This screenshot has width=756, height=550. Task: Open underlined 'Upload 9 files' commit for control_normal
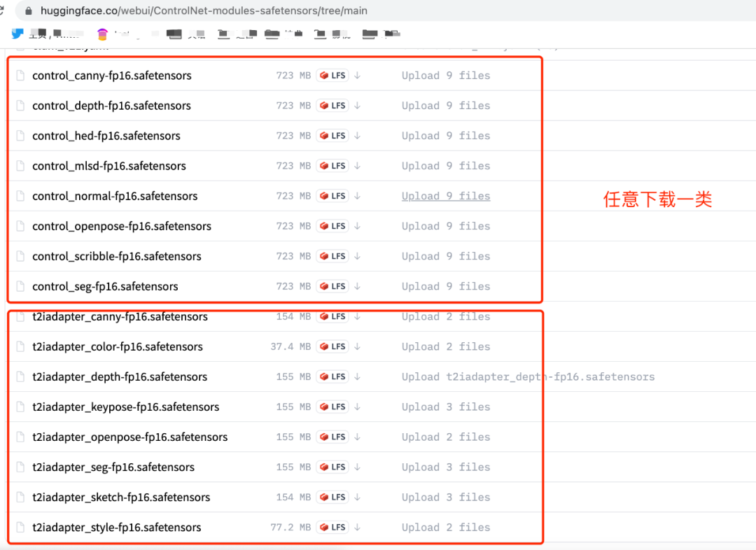click(x=446, y=196)
